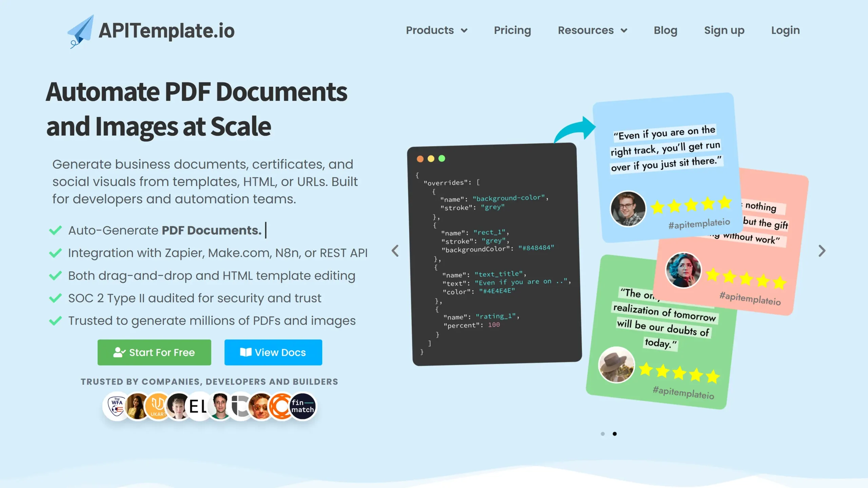
Task: Click the WFA logo avatar
Action: [x=116, y=406]
